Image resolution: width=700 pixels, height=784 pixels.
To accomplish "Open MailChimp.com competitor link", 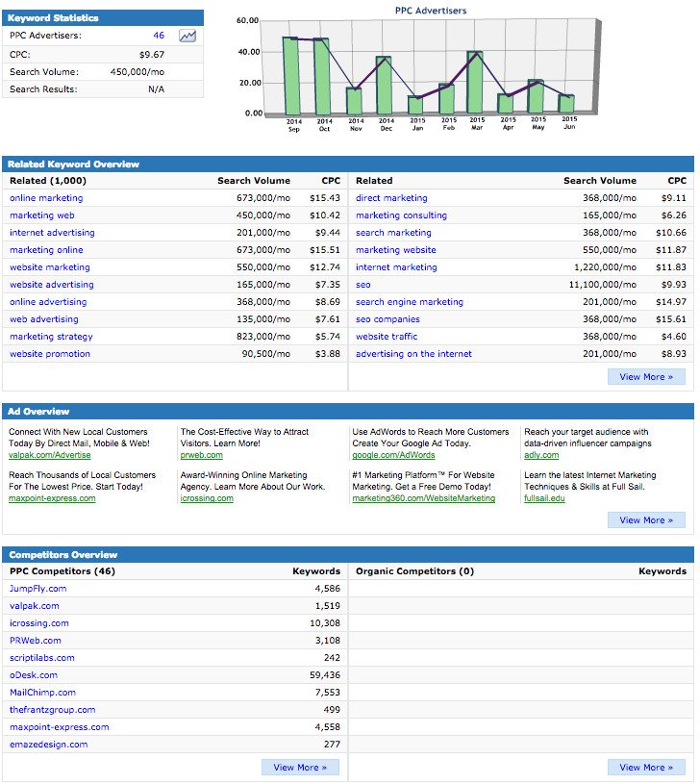I will click(42, 693).
